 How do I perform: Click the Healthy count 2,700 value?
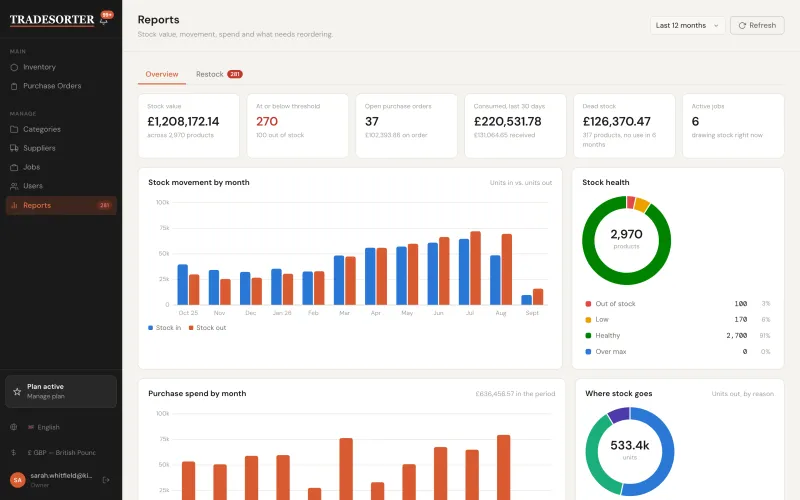[737, 336]
